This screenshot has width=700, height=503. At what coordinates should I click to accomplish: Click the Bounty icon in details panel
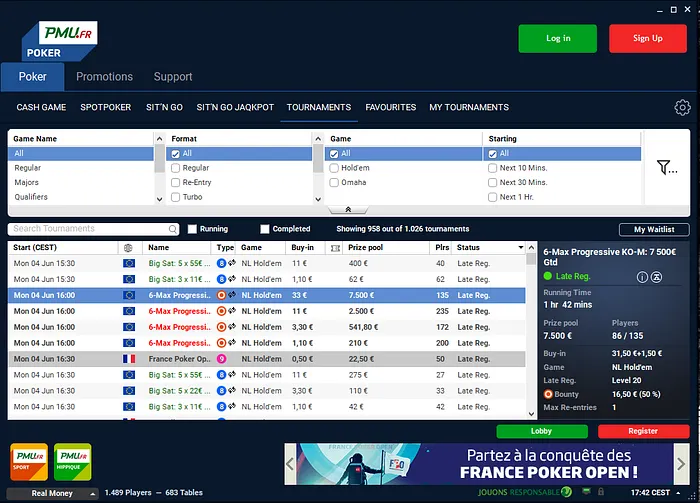(x=548, y=394)
